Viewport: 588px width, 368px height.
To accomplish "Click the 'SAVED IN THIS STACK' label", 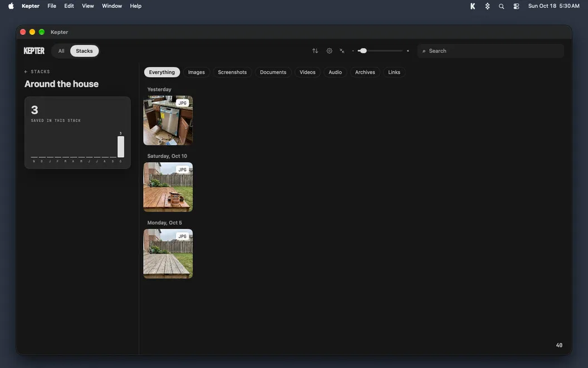I will click(56, 120).
